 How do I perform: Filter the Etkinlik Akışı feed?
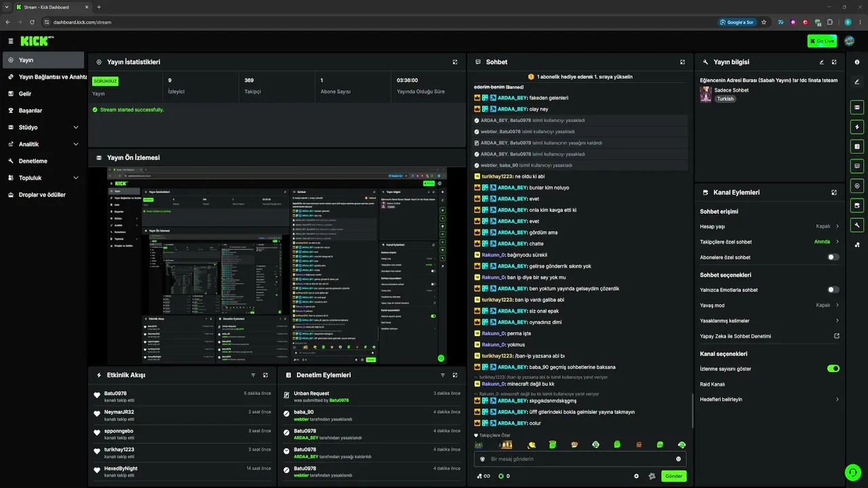[253, 375]
